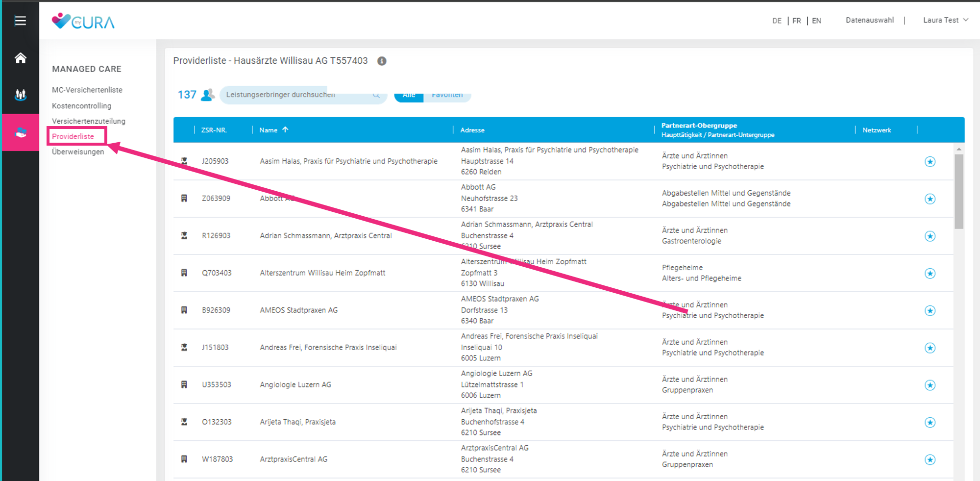Click person icon for O132303 row
The height and width of the screenshot is (481, 980).
coord(184,422)
